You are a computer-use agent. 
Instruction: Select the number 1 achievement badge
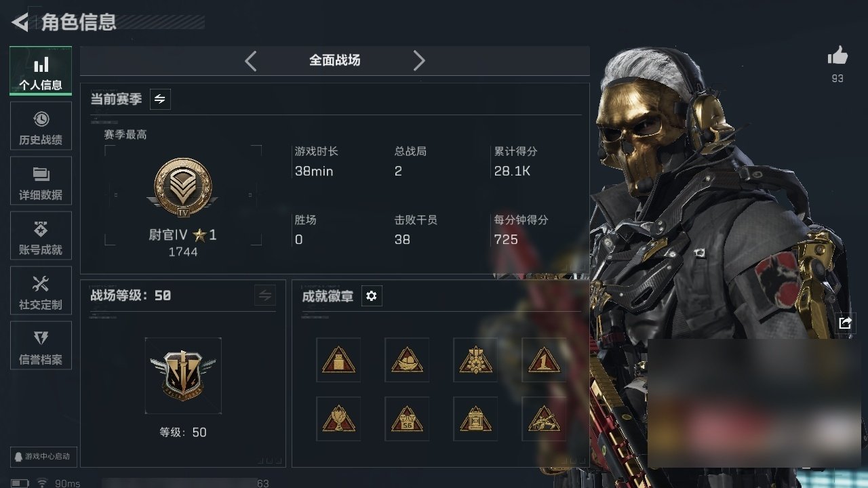coord(544,360)
